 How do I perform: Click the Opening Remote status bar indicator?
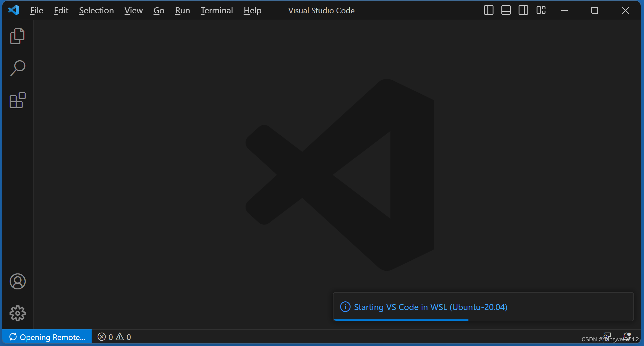[47, 337]
